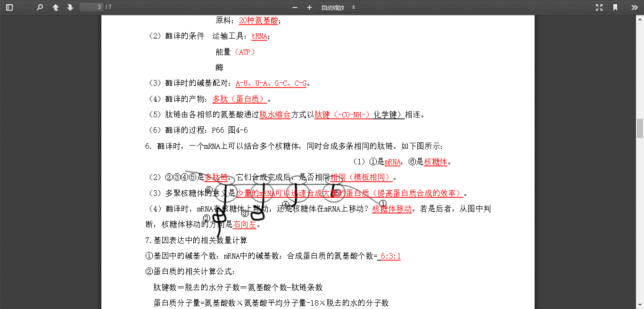Click the vertical scrollbar thumb
The image size is (644, 309).
(x=640, y=128)
